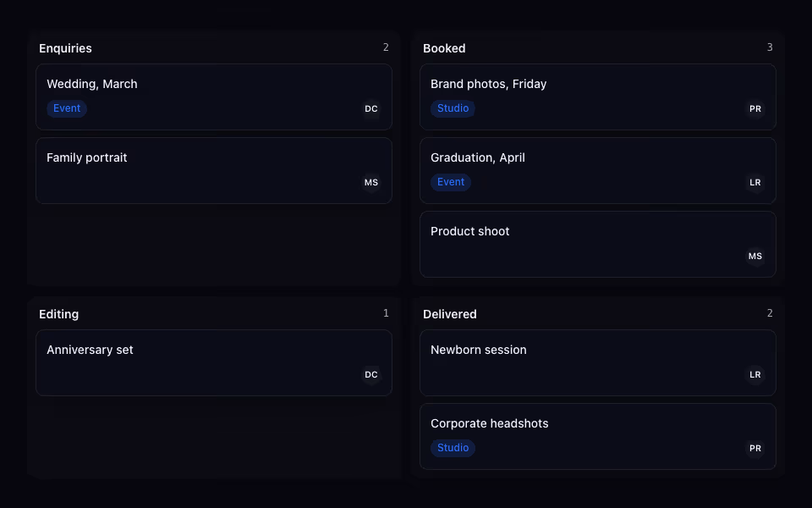Click the LR avatar on Graduation, April
Viewport: 812px width, 508px height.
pos(755,183)
